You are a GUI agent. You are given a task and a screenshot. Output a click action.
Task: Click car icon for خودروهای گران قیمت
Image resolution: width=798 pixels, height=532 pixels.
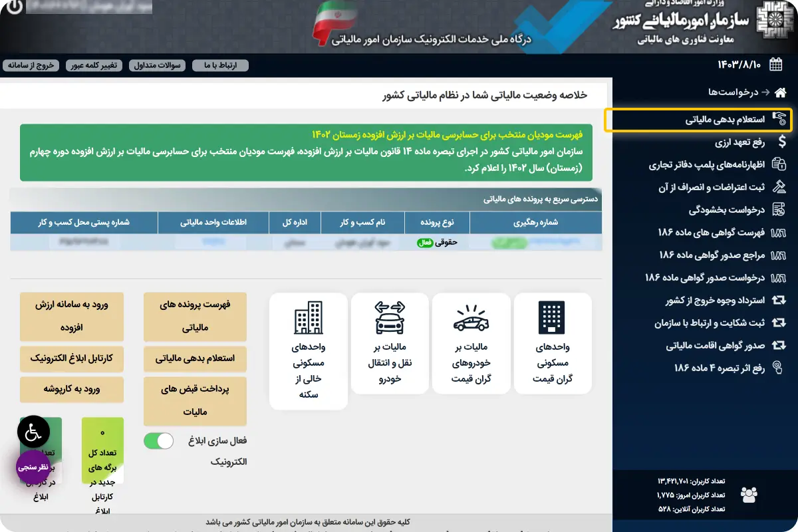[x=471, y=319]
